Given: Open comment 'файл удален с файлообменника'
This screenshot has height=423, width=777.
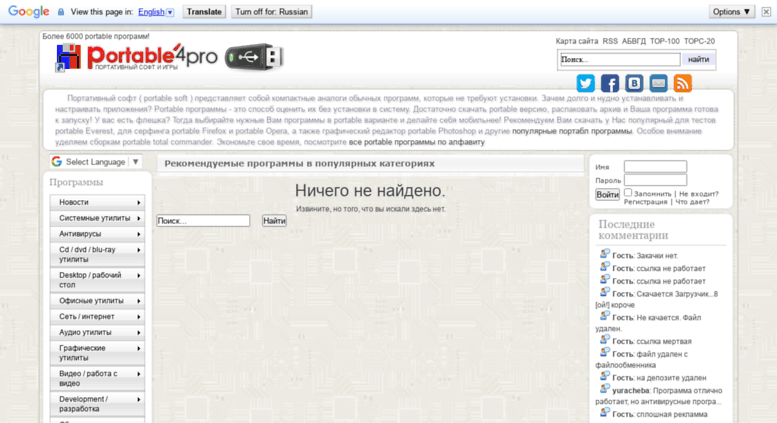Looking at the screenshot, I should [x=642, y=360].
